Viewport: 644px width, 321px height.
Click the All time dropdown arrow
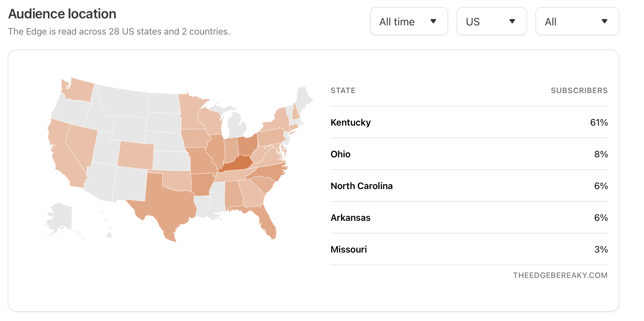(433, 22)
